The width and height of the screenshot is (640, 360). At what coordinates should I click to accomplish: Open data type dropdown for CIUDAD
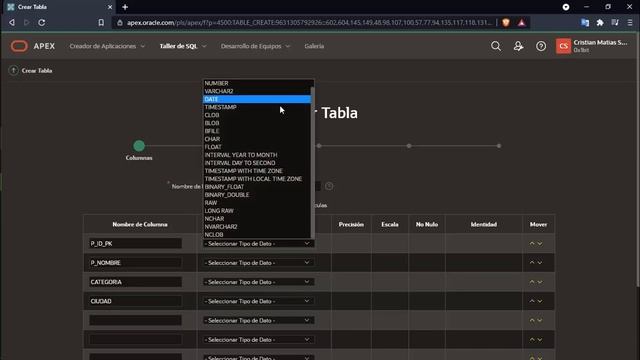[x=258, y=301]
